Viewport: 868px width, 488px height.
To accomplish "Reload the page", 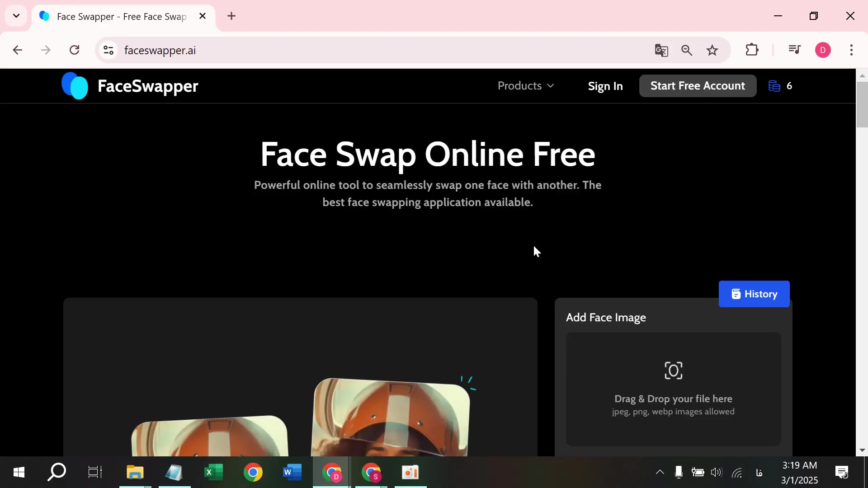I will 75,50.
